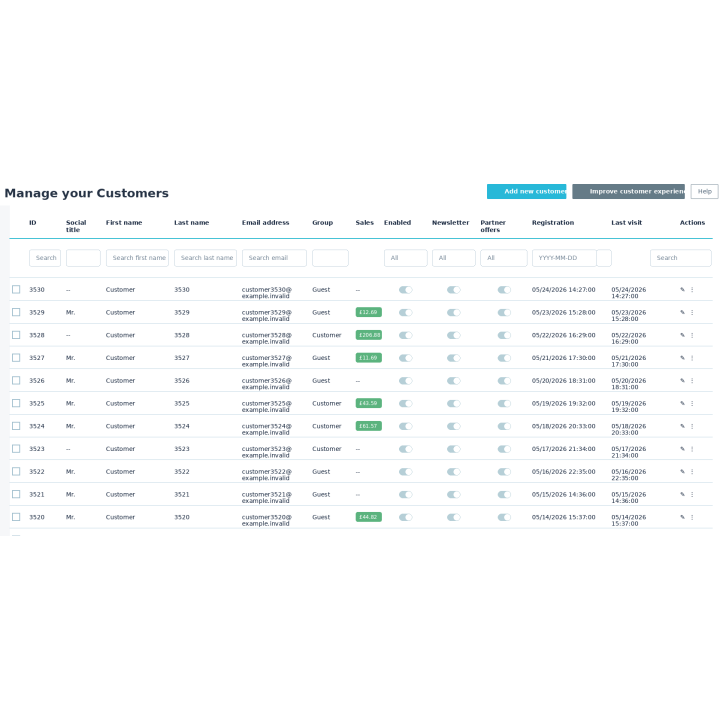This screenshot has height=720, width=720.
Task: Edit customer 3521 via pencil icon
Action: point(682,495)
